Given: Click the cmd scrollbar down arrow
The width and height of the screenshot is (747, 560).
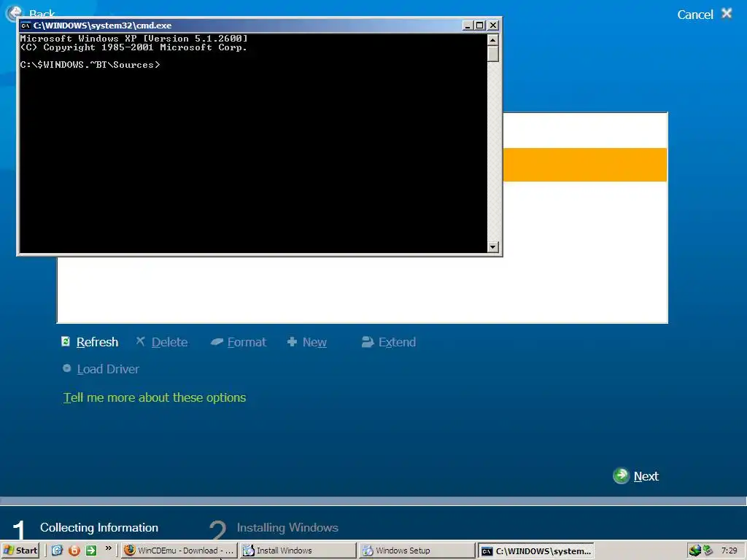Looking at the screenshot, I should 493,246.
